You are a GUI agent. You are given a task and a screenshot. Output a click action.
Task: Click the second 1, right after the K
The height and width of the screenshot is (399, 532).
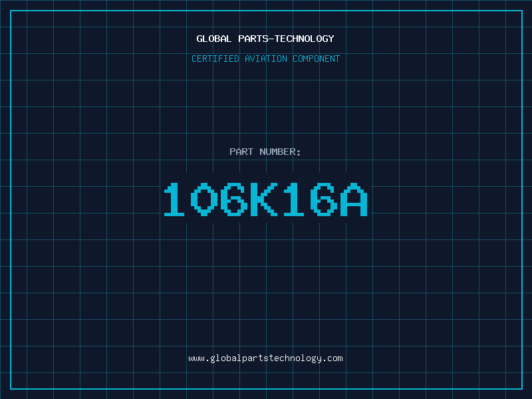pyautogui.click(x=295, y=199)
